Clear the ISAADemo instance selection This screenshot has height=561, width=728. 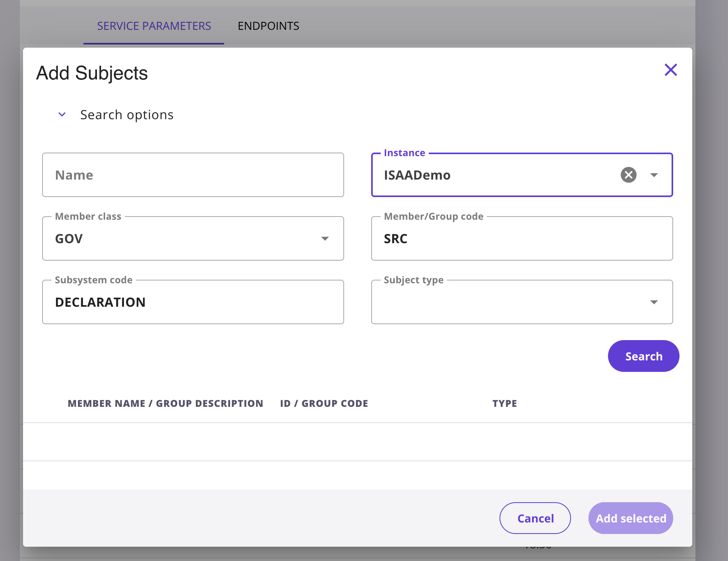(628, 175)
